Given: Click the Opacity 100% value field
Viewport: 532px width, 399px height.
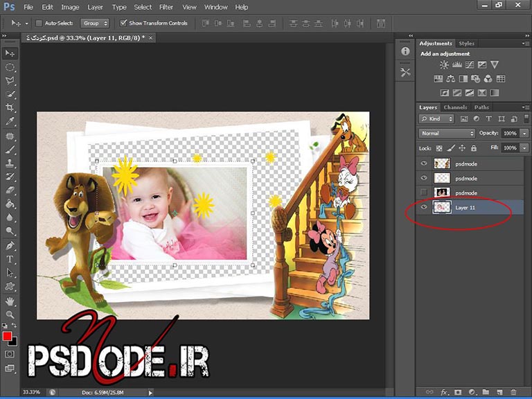Looking at the screenshot, I should click(511, 133).
